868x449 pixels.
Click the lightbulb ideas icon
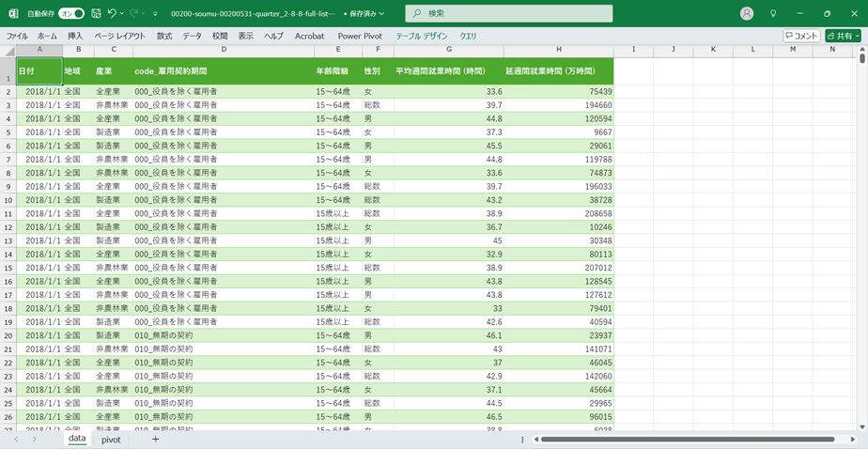click(x=773, y=14)
